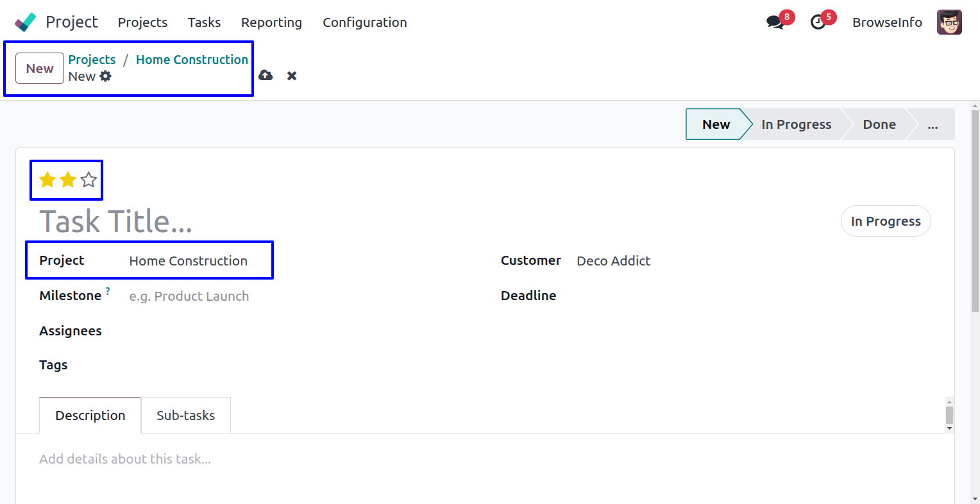The image size is (980, 504).
Task: Open the Reporting menu
Action: point(271,22)
